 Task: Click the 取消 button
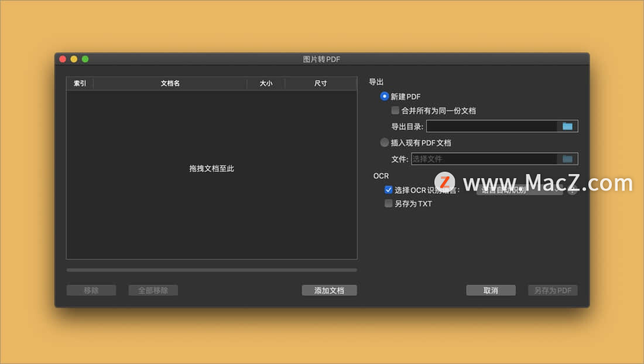tap(491, 290)
